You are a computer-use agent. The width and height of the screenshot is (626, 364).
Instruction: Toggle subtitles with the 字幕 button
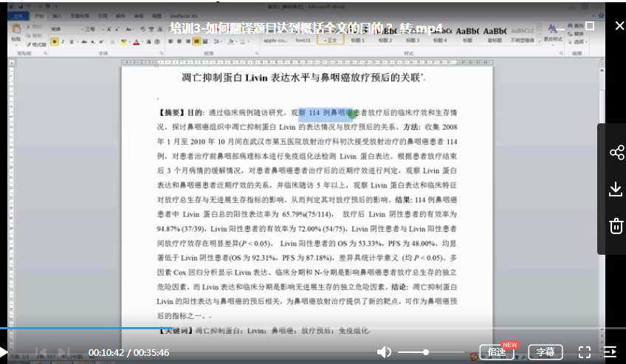coord(545,352)
